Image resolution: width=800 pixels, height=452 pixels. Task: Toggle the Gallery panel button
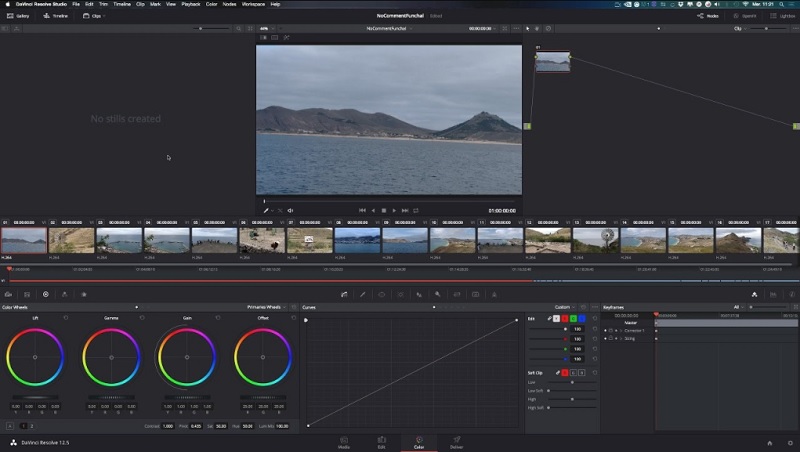point(18,16)
